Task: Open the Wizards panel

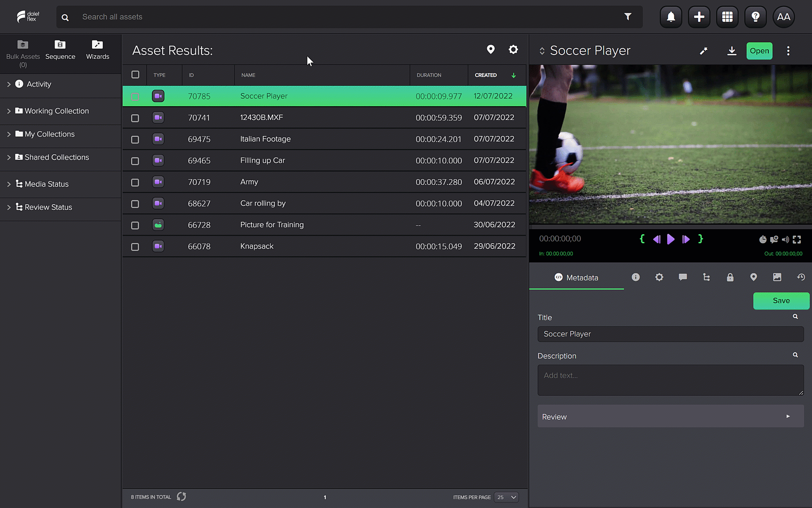Action: pos(97,49)
